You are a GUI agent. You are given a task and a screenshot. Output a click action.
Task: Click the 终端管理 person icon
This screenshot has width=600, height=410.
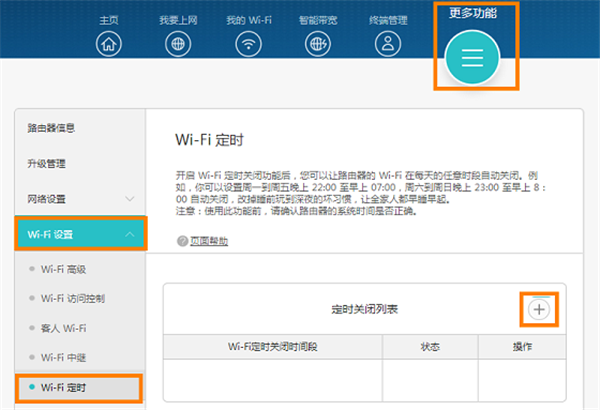[387, 45]
